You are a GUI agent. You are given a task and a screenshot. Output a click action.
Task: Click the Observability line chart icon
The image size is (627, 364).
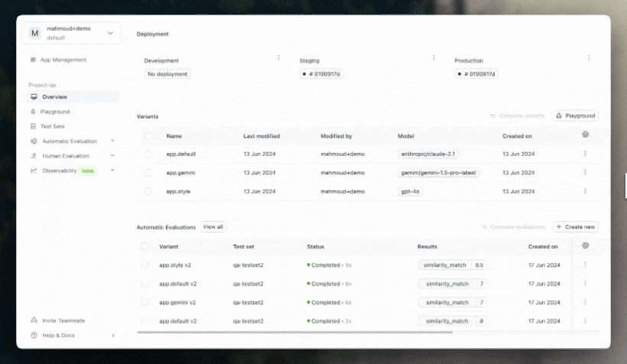[x=34, y=171]
